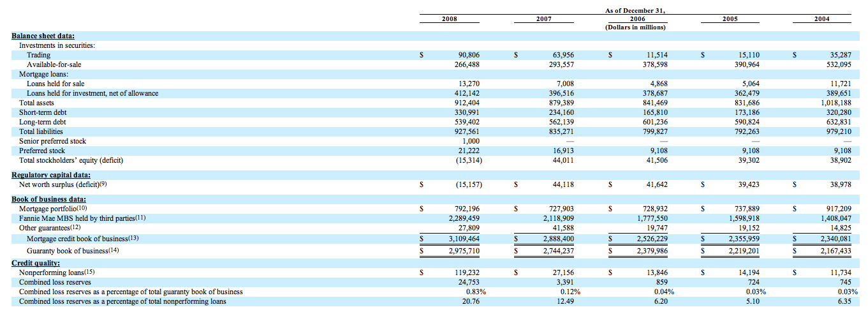Click 2004 Total assets value 1,018,188
Viewport: 868px width, 314px height.
click(835, 103)
